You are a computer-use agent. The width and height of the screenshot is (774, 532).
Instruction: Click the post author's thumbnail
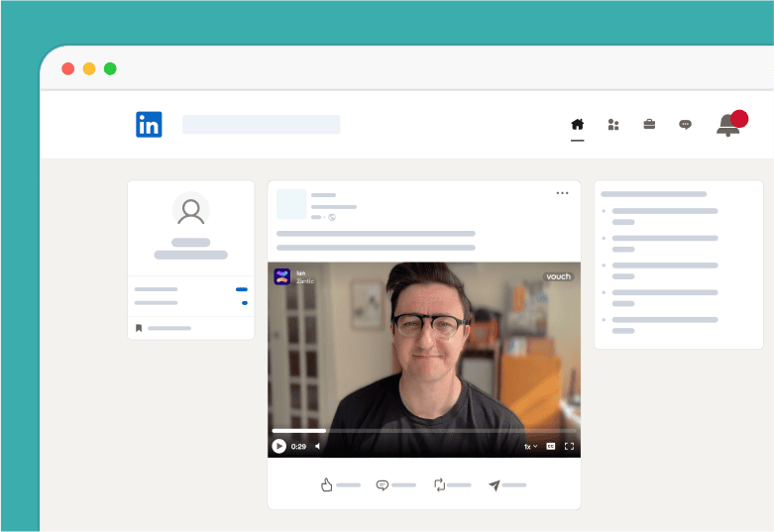pyautogui.click(x=291, y=204)
